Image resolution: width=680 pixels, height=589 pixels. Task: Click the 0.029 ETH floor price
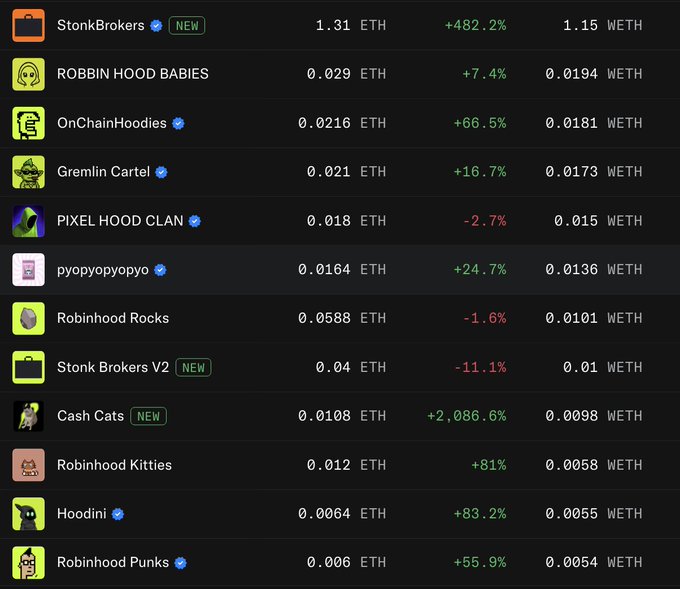click(x=346, y=74)
